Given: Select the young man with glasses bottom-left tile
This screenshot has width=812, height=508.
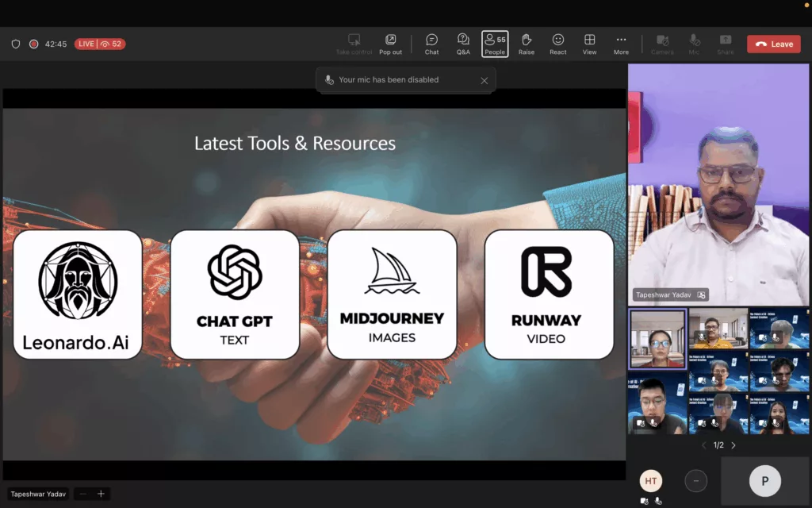Looking at the screenshot, I should 657,403.
